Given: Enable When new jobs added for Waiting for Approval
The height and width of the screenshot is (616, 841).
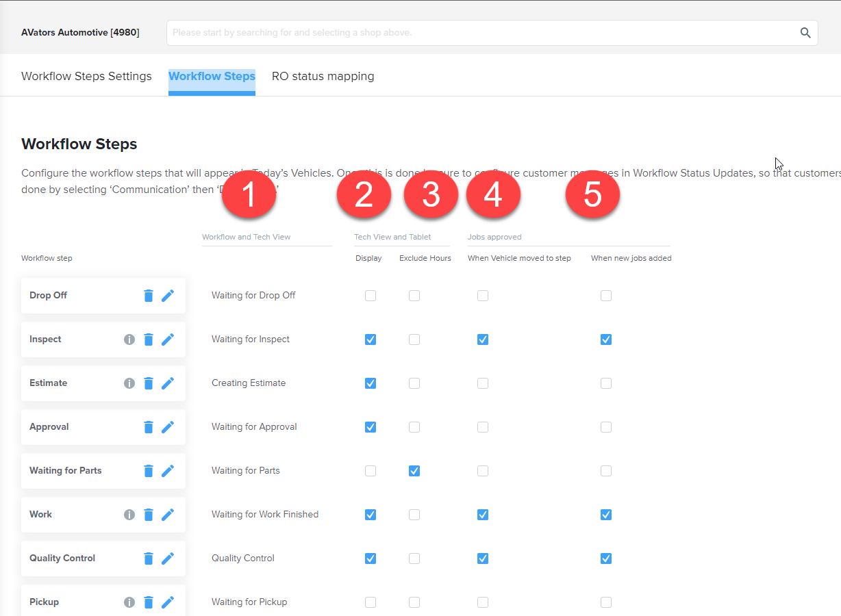Looking at the screenshot, I should (605, 426).
